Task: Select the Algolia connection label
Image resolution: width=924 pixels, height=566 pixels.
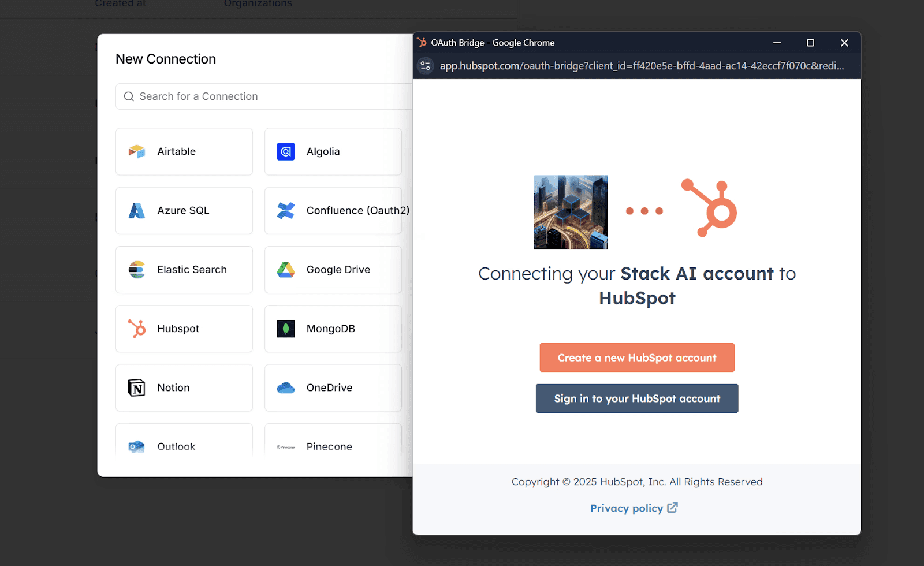Action: click(323, 151)
